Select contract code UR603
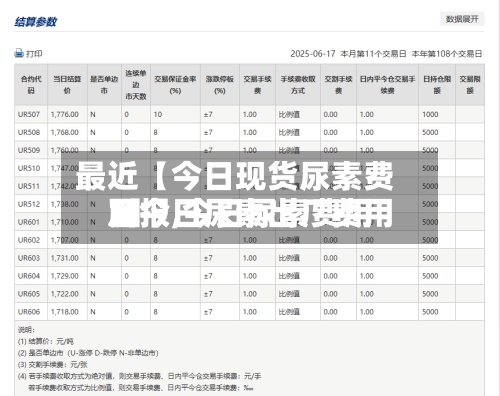This screenshot has height=396, width=500. (x=29, y=258)
